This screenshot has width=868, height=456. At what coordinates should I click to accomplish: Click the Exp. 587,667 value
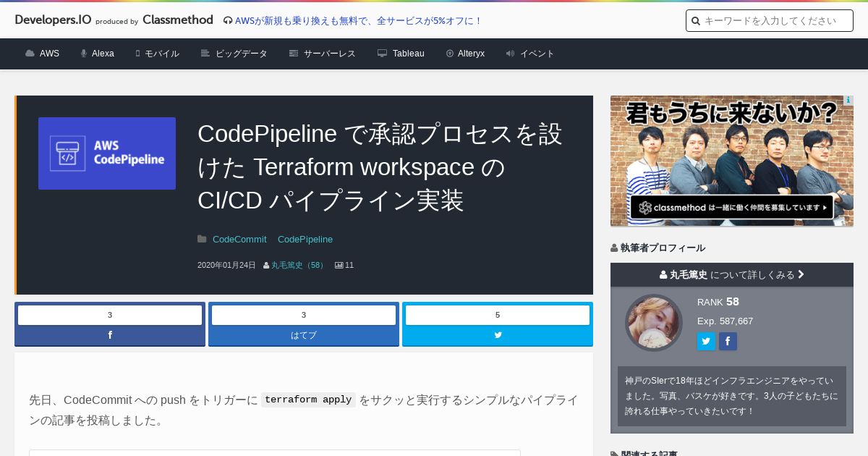[x=726, y=321]
